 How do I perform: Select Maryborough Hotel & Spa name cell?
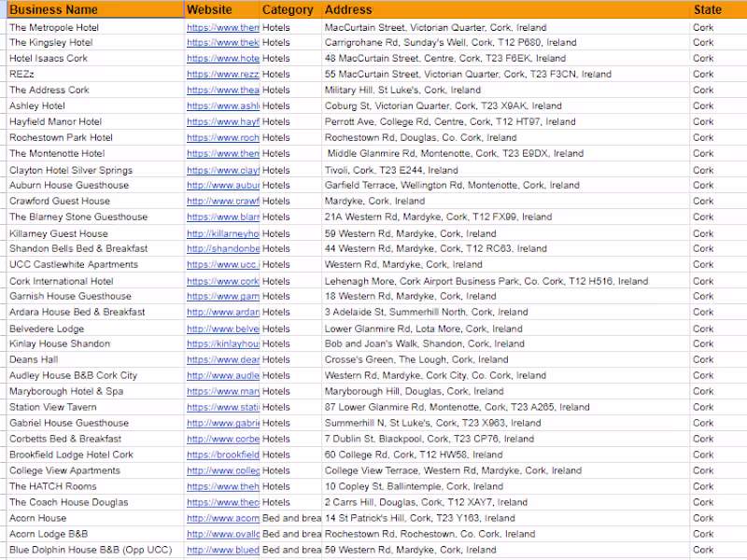point(95,391)
